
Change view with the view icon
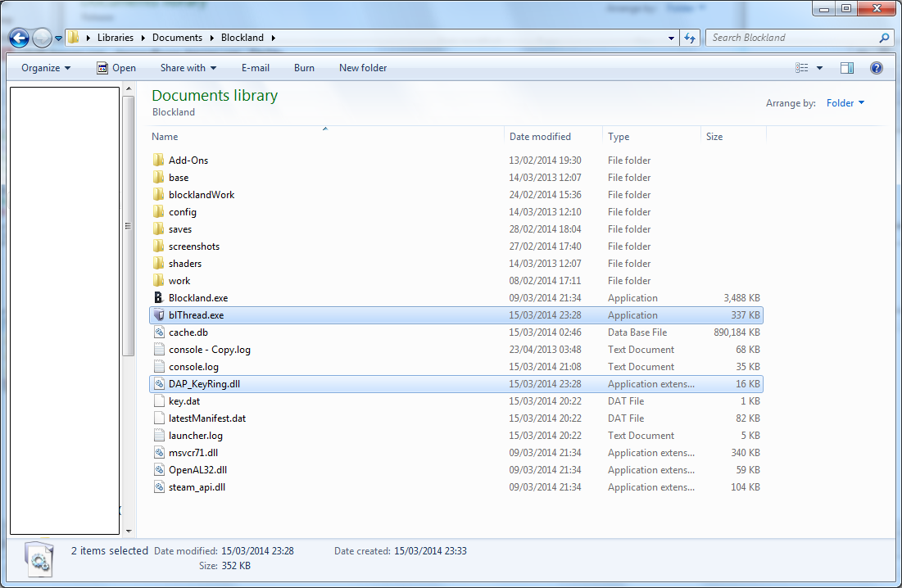pos(802,68)
